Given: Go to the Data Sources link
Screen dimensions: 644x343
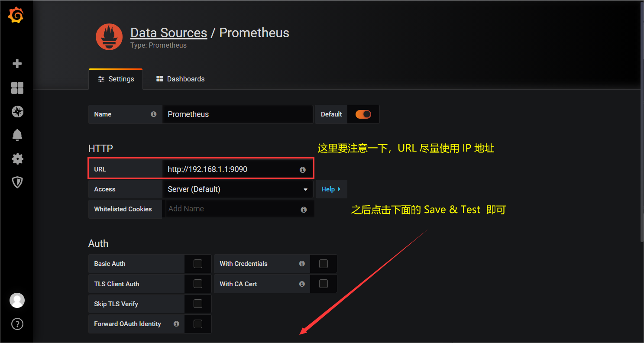Looking at the screenshot, I should point(169,33).
